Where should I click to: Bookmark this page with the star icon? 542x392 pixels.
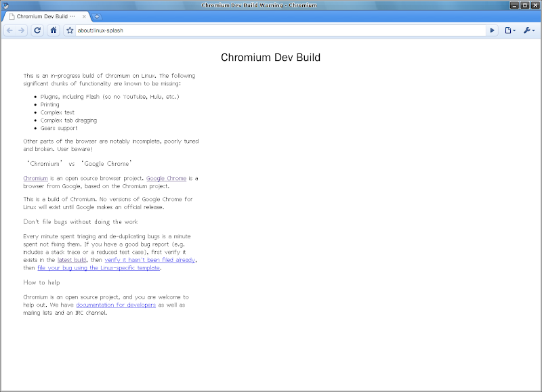click(x=70, y=30)
